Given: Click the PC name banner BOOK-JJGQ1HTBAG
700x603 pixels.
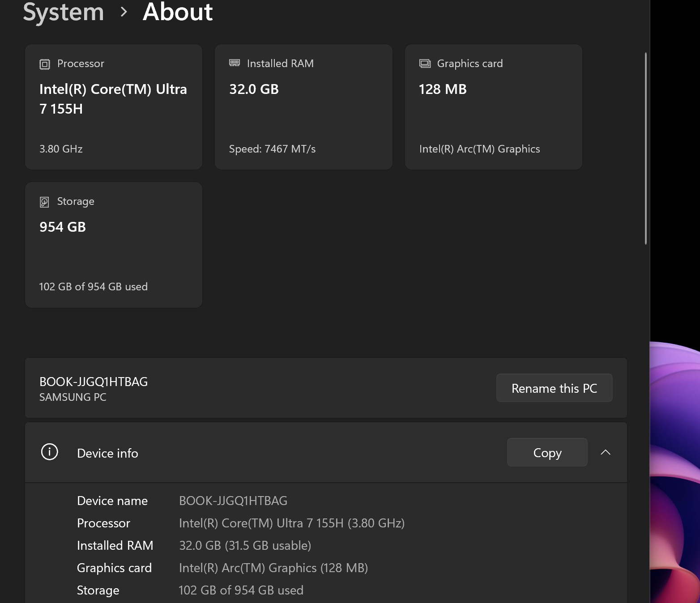Looking at the screenshot, I should click(326, 388).
